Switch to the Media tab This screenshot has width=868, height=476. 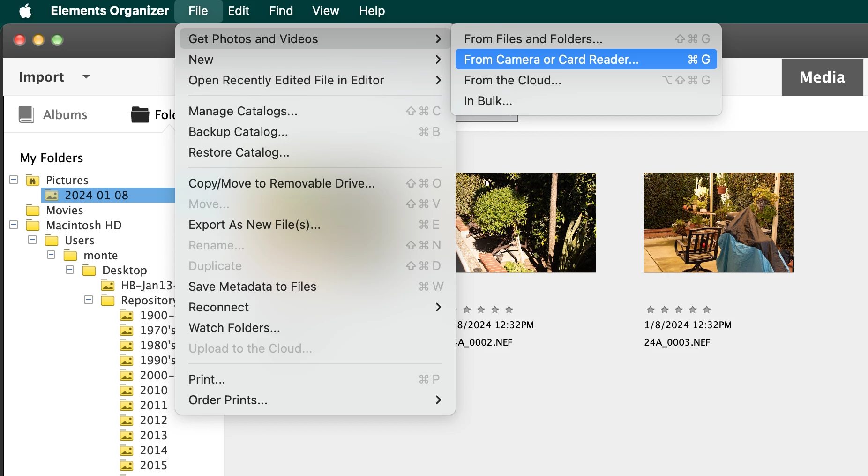tap(822, 77)
